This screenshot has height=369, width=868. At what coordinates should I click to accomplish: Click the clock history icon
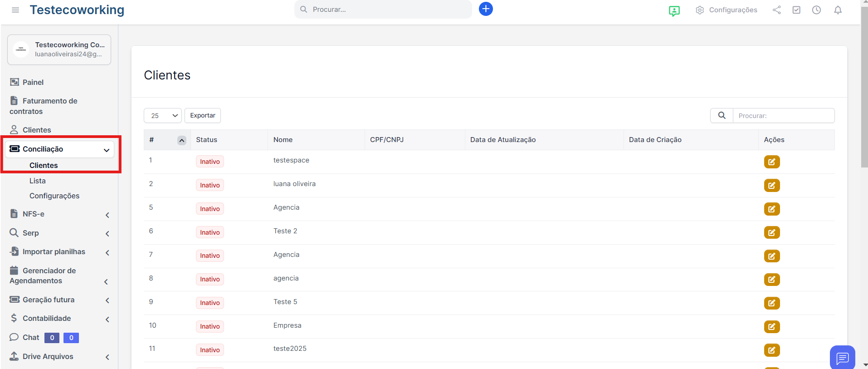tap(816, 10)
